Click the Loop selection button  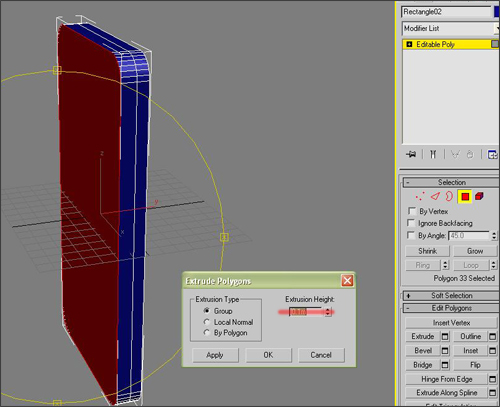click(471, 265)
